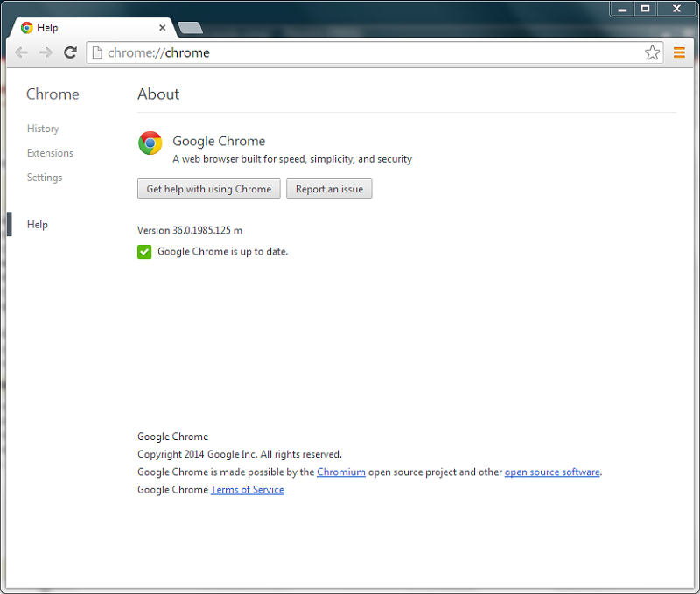Screen dimensions: 700x594
Task: Open the open source software link
Action: [x=552, y=472]
